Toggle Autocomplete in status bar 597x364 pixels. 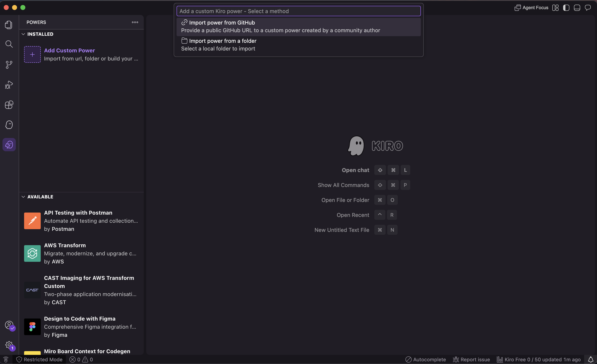click(425, 359)
